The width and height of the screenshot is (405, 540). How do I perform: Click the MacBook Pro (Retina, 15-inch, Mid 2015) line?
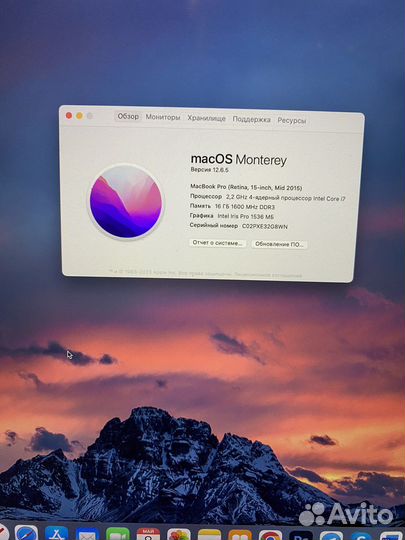(246, 187)
